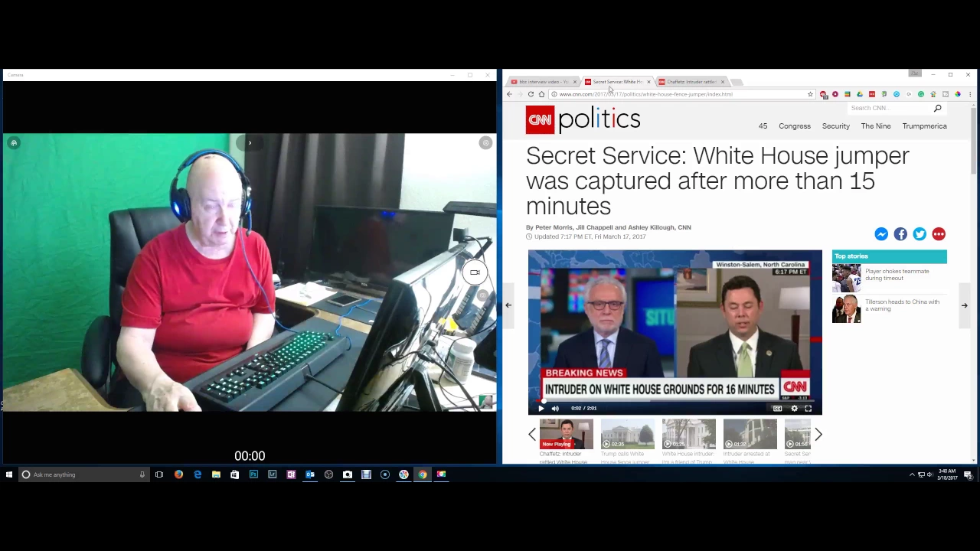Open the 'Player chokes teammate during timeout' story
The width and height of the screenshot is (980, 551).
pyautogui.click(x=889, y=278)
